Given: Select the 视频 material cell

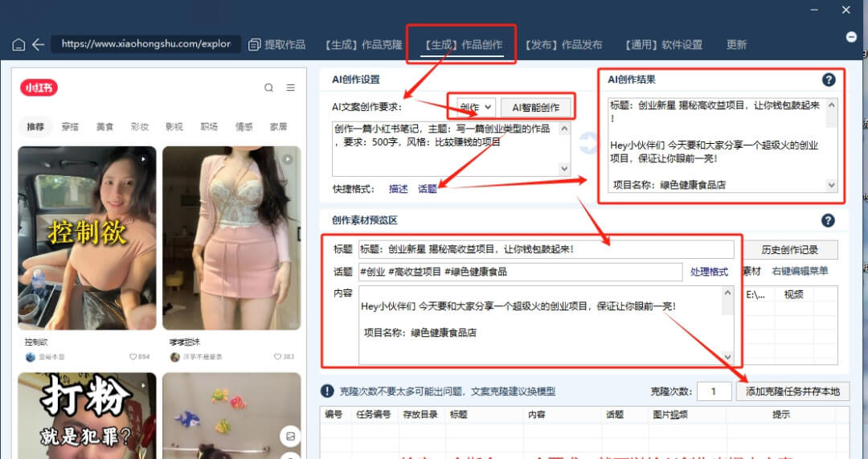Looking at the screenshot, I should tap(793, 294).
